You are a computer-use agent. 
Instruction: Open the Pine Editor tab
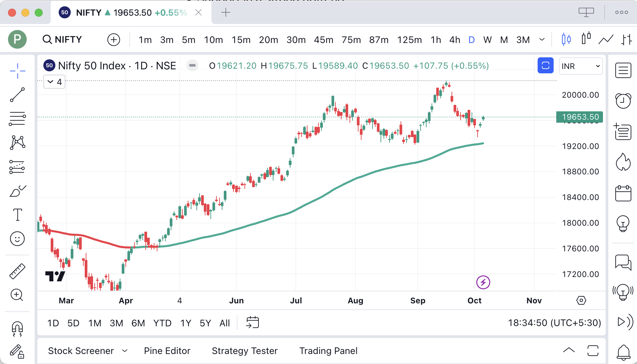click(x=167, y=351)
